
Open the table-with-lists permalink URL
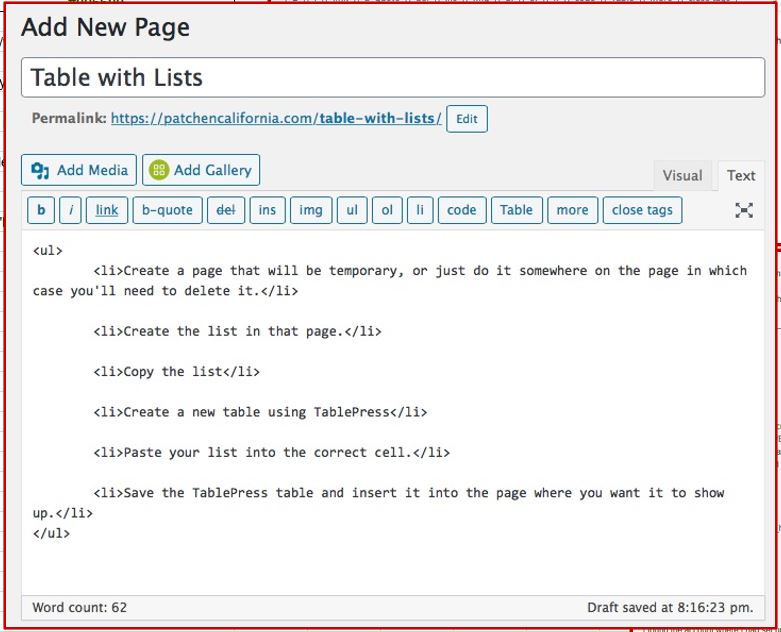click(276, 119)
